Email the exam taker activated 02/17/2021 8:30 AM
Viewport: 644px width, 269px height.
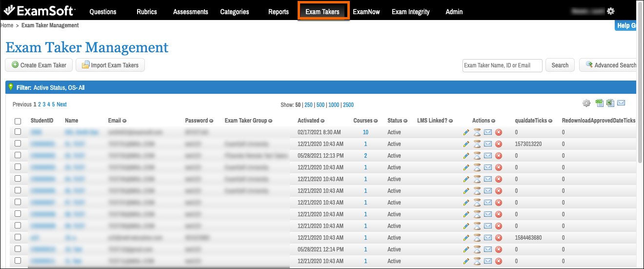click(488, 132)
